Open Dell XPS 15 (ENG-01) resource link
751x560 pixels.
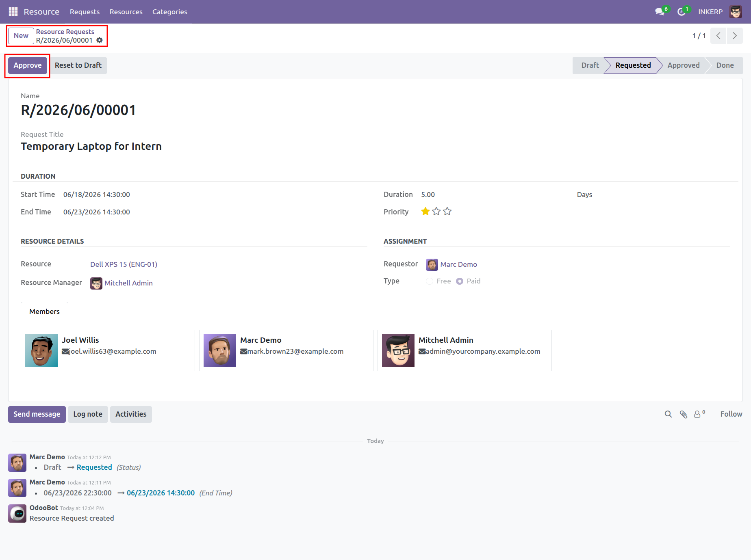point(124,264)
